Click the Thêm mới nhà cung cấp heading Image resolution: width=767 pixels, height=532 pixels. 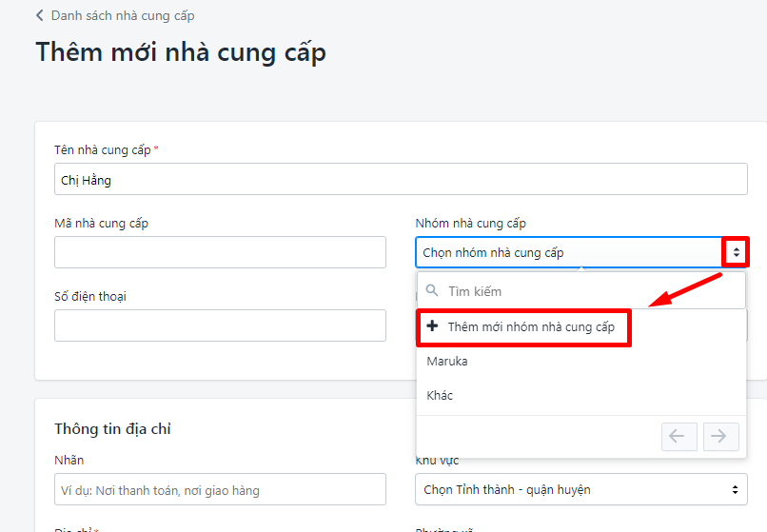(x=181, y=51)
